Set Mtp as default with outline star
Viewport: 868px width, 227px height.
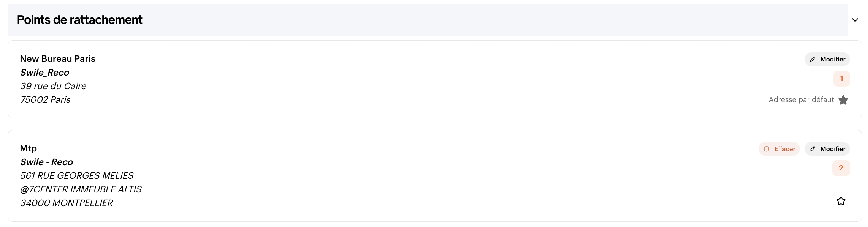(x=841, y=201)
